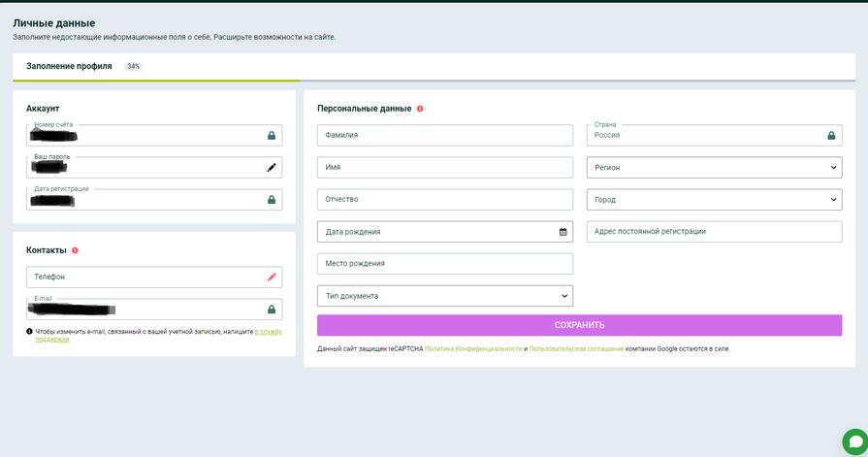Screen dimensions: 868x457
Task: Open the support service link under E-mail
Action: point(269,332)
